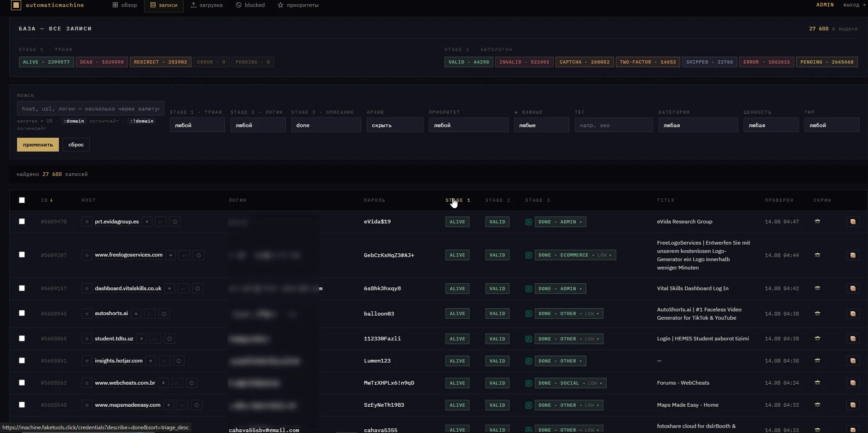Open the Архив dropdown showing скрыть
Screen dimensions: 868x433
[395, 125]
